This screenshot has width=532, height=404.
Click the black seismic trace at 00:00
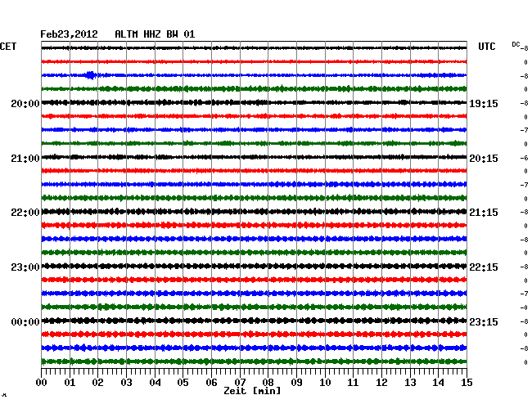click(254, 321)
